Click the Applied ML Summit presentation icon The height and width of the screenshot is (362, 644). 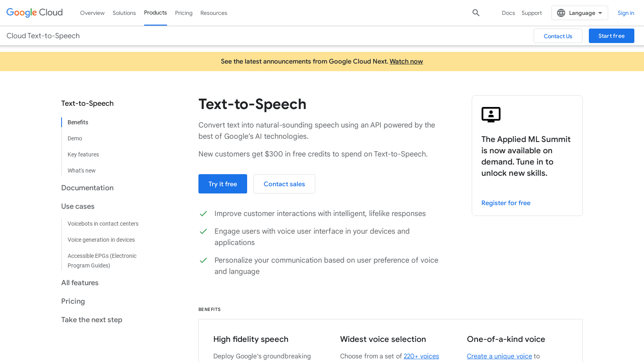pos(491,115)
